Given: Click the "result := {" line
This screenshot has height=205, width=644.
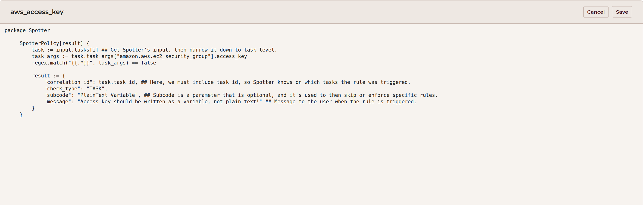Looking at the screenshot, I should pyautogui.click(x=48, y=76).
